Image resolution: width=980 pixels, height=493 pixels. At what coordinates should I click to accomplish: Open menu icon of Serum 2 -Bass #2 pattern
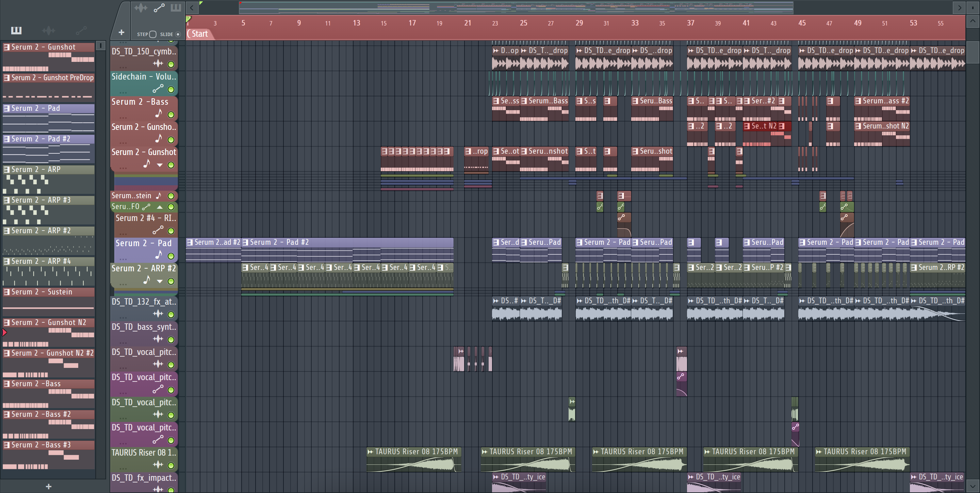(6, 414)
